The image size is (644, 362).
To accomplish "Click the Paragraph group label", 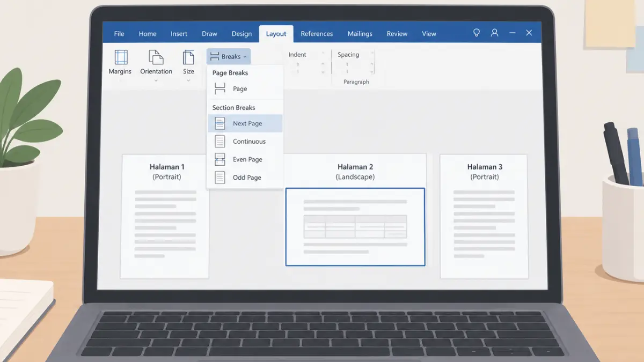I will pyautogui.click(x=356, y=82).
